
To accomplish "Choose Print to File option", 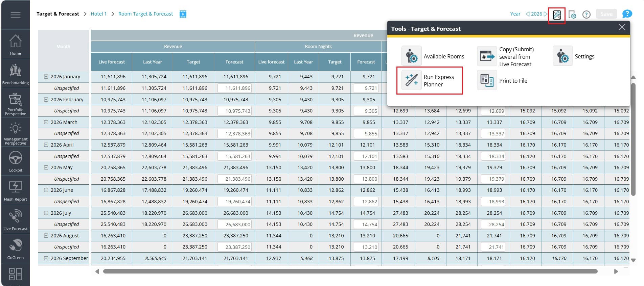I will pyautogui.click(x=502, y=81).
